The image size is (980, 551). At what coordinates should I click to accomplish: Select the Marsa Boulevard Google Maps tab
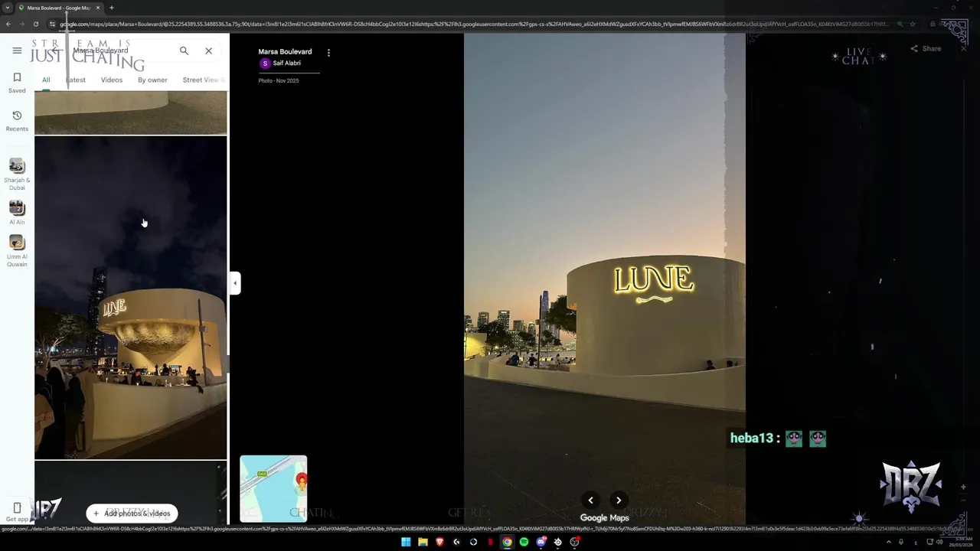coord(60,8)
